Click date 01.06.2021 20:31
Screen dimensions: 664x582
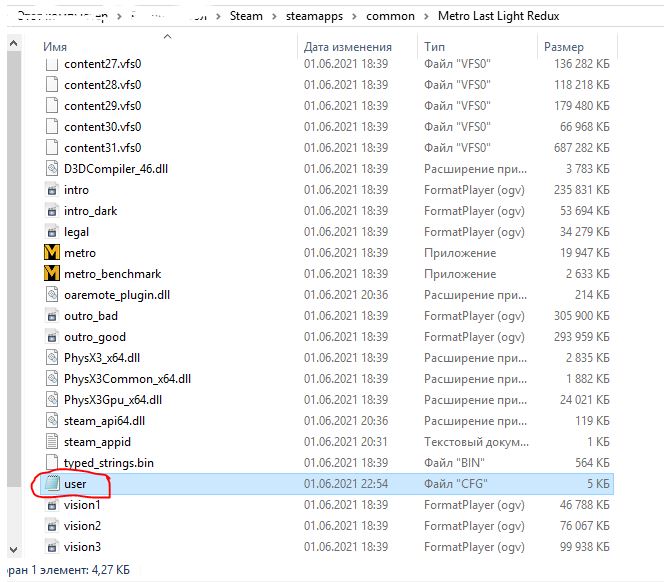346,442
